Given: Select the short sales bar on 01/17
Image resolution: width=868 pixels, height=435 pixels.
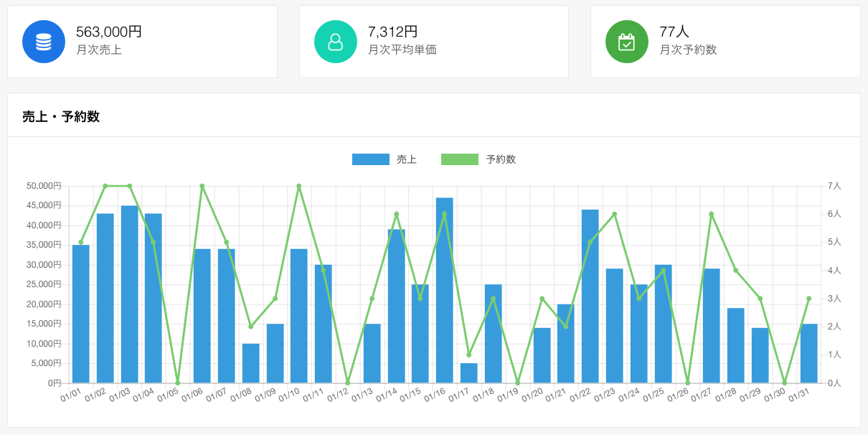Looking at the screenshot, I should pos(468,373).
